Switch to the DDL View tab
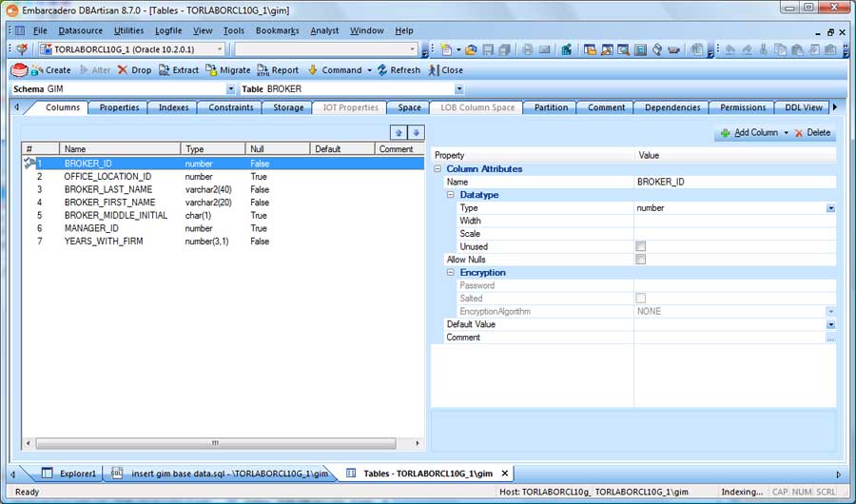This screenshot has height=504, width=856. point(804,107)
